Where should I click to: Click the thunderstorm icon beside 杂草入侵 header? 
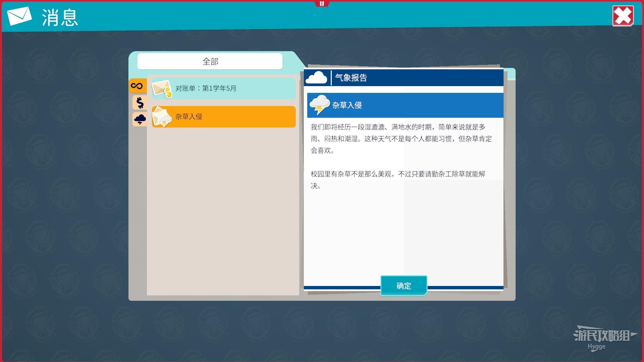click(319, 105)
